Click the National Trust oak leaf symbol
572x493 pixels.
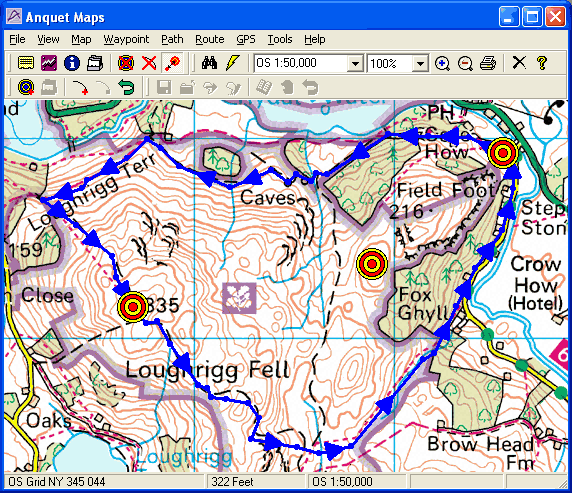(x=239, y=298)
